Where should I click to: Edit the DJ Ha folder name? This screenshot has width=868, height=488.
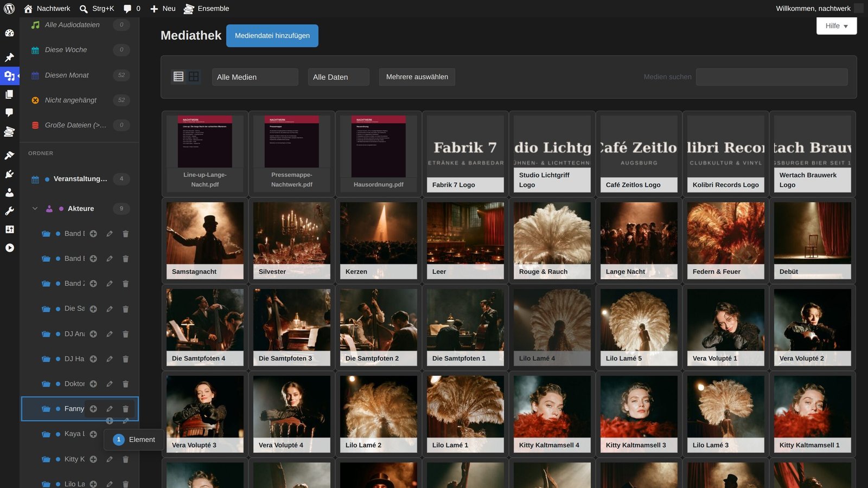click(110, 359)
